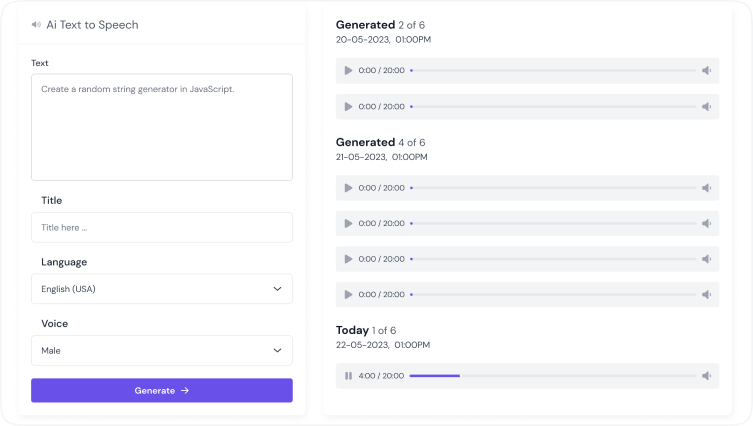Click the Title input field
The width and height of the screenshot is (753, 426).
(161, 227)
